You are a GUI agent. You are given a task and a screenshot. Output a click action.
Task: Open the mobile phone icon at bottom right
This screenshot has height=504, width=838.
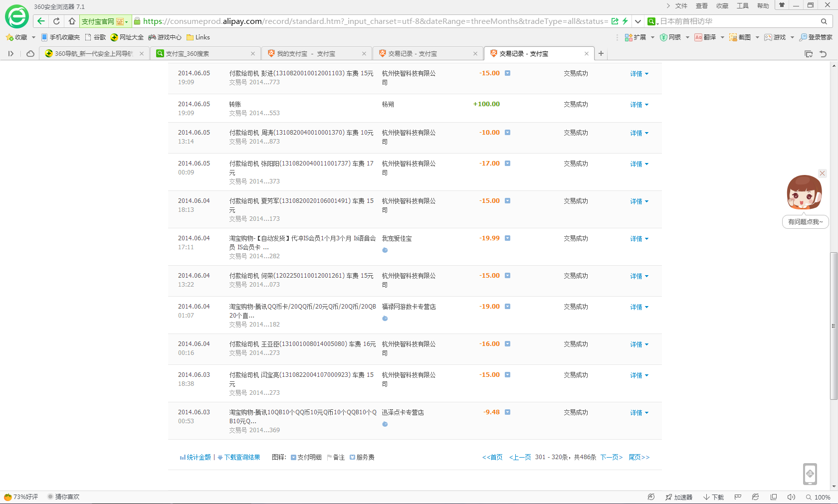click(x=810, y=474)
